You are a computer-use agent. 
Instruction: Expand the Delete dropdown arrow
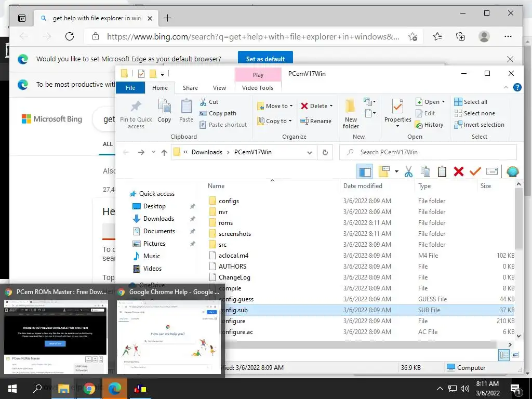331,106
